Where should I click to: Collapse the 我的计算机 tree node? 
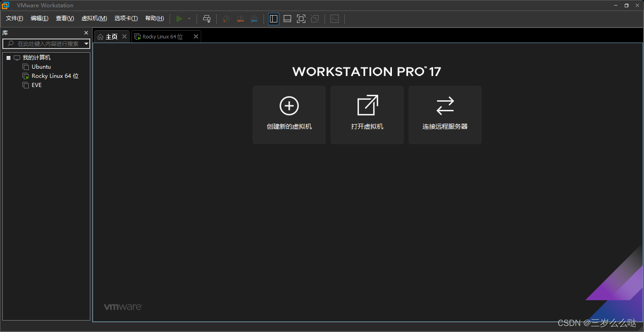8,58
